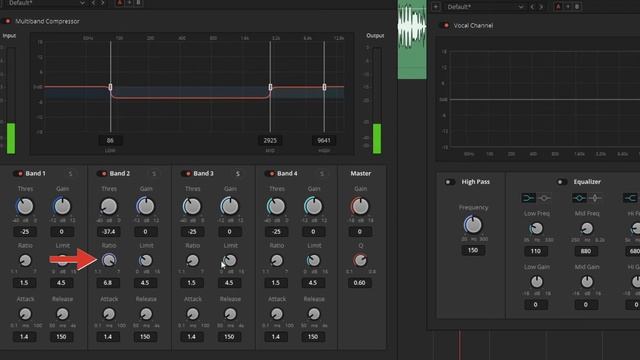
Task: Solo Band 3 with its S button
Action: (238, 174)
